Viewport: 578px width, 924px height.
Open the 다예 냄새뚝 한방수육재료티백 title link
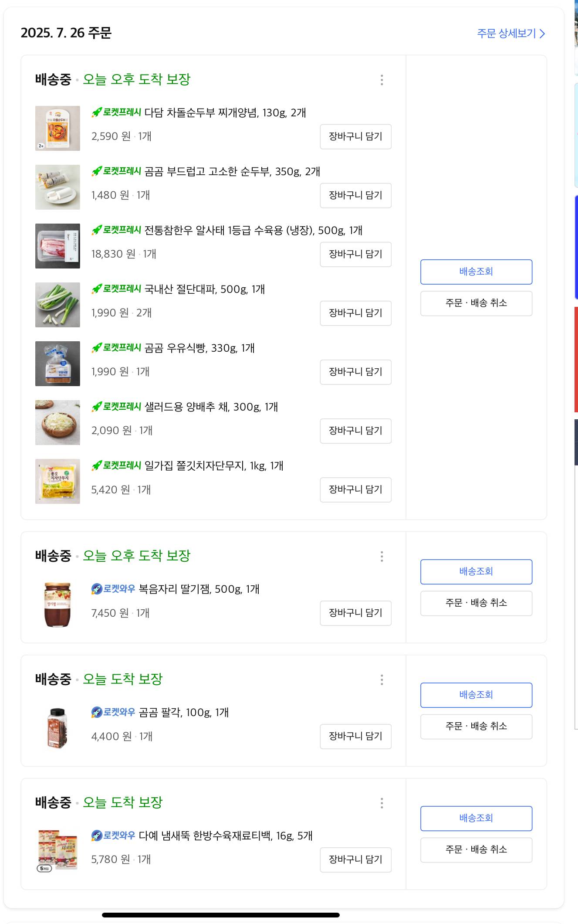(225, 836)
